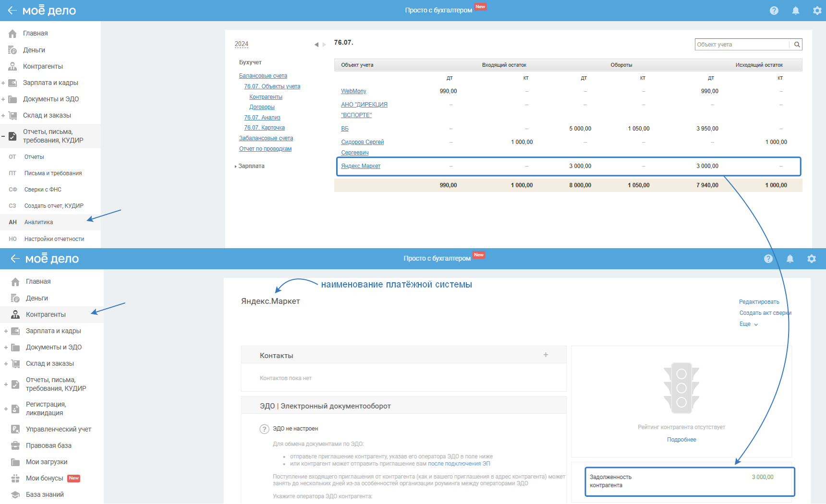826x504 pixels.
Task: Click the Регистрация, ликвидация icon in the lower sidebar
Action: pos(15,408)
